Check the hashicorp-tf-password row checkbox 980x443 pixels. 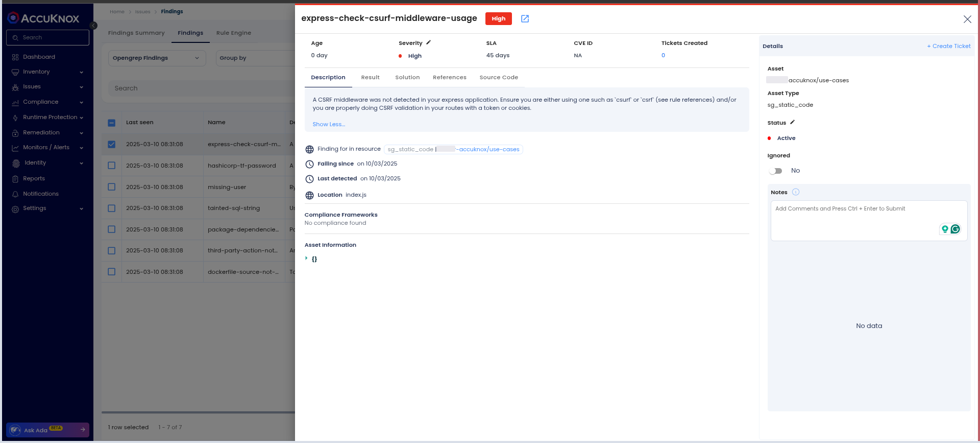[x=112, y=166]
